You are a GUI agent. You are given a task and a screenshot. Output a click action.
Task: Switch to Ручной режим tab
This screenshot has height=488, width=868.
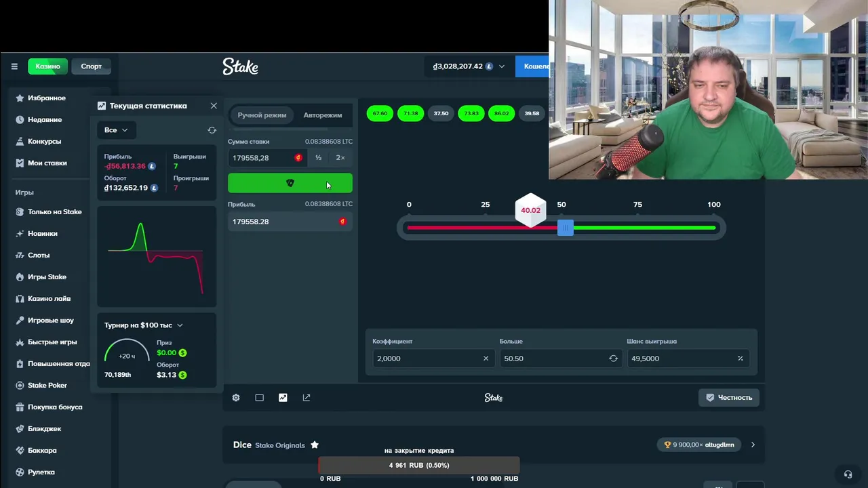pos(262,115)
